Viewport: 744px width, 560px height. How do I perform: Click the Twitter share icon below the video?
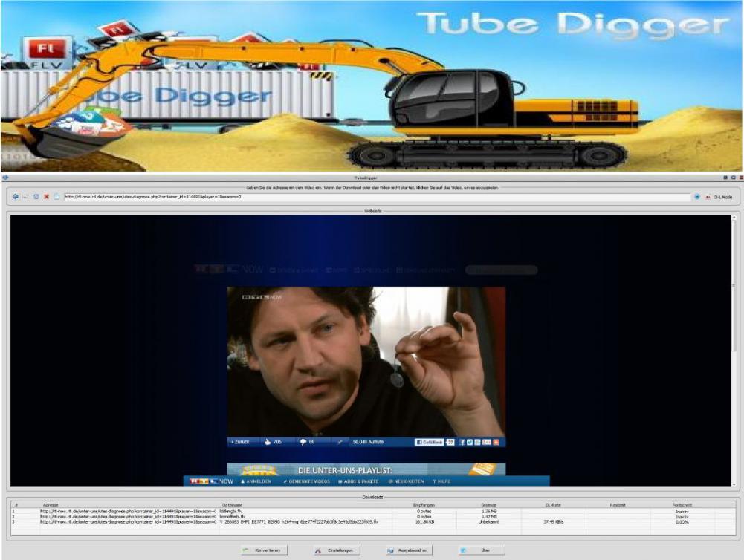coord(470,442)
